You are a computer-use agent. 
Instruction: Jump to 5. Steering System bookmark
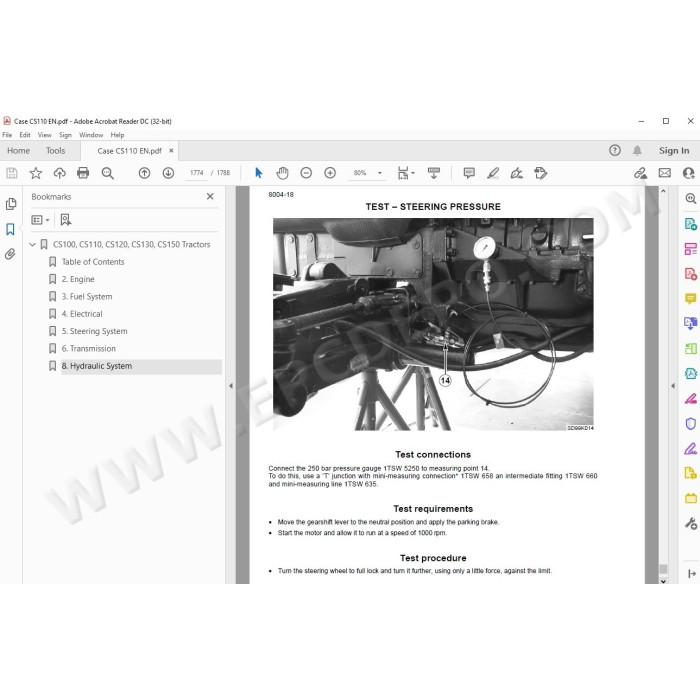coord(95,331)
